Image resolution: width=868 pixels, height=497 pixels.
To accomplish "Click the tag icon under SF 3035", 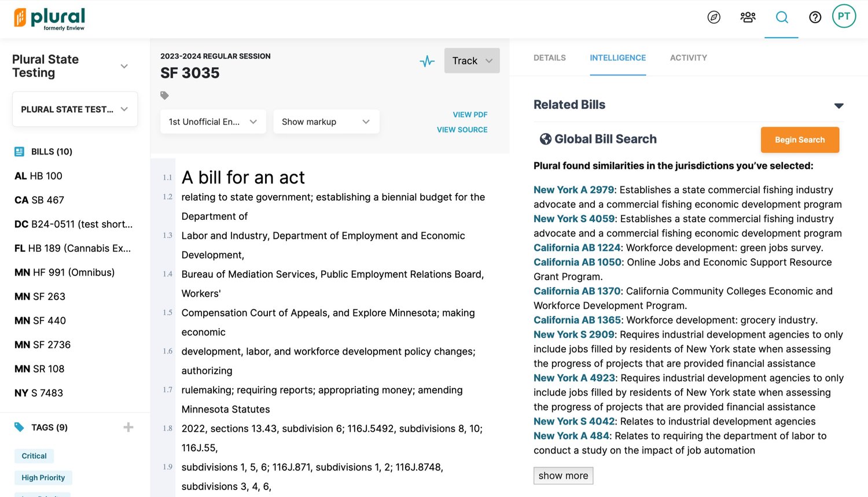I will pos(164,95).
